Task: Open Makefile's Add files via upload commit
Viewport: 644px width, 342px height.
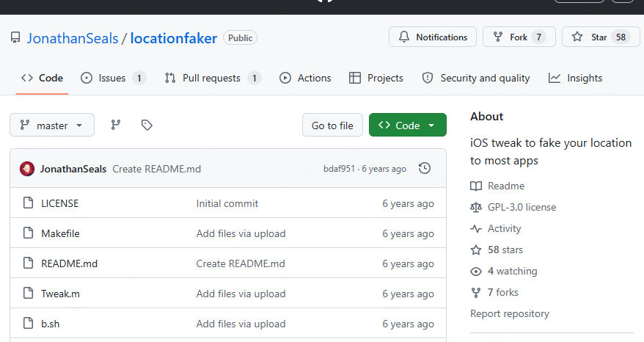Action: [241, 233]
